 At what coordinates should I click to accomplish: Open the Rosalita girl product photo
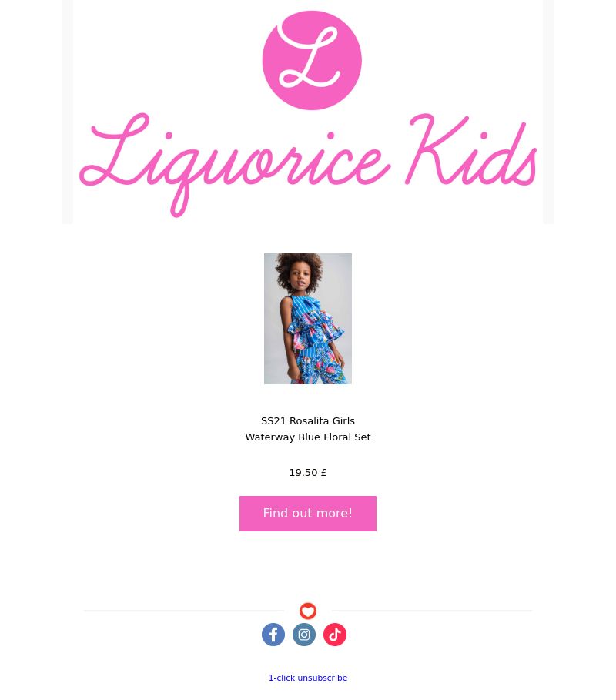[308, 319]
